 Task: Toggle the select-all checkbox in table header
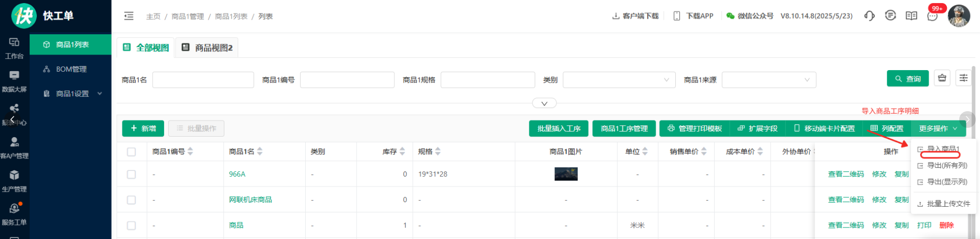pyautogui.click(x=131, y=152)
